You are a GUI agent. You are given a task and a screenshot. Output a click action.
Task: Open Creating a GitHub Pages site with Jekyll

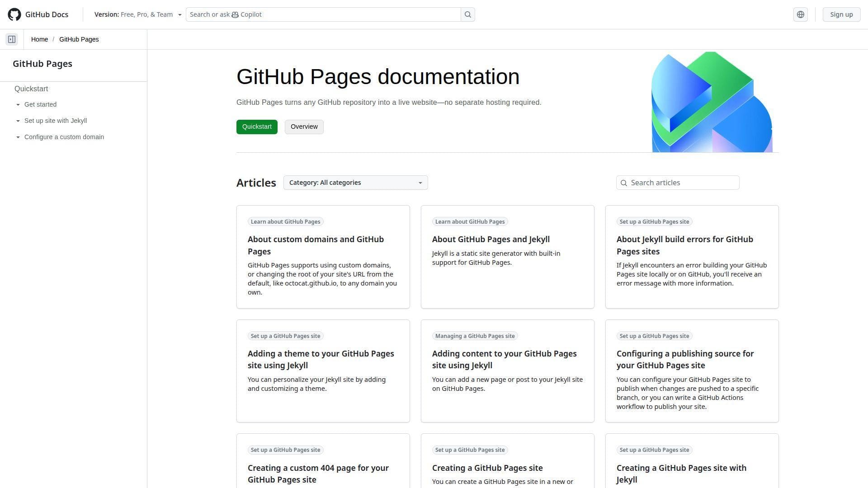[x=681, y=474]
